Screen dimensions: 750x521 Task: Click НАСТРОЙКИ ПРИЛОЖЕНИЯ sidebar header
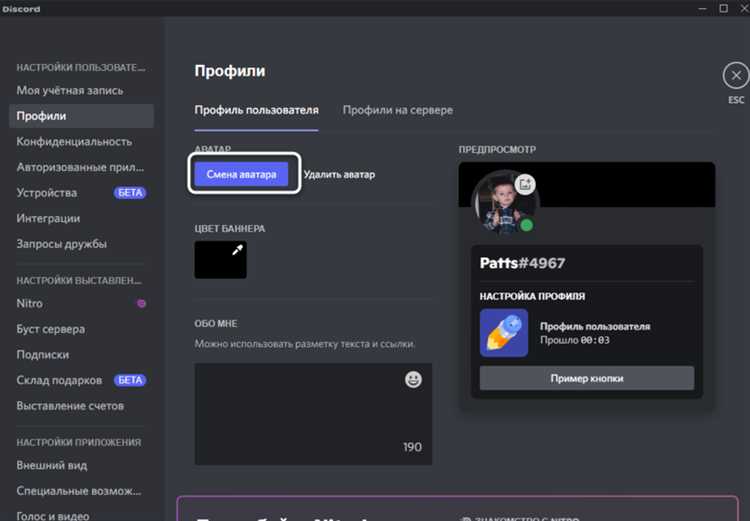[x=79, y=442]
